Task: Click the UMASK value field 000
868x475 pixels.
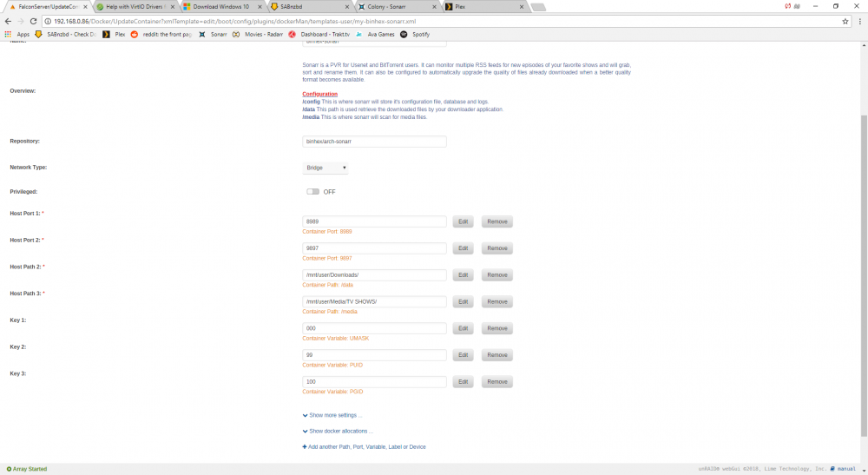Action: (374, 328)
